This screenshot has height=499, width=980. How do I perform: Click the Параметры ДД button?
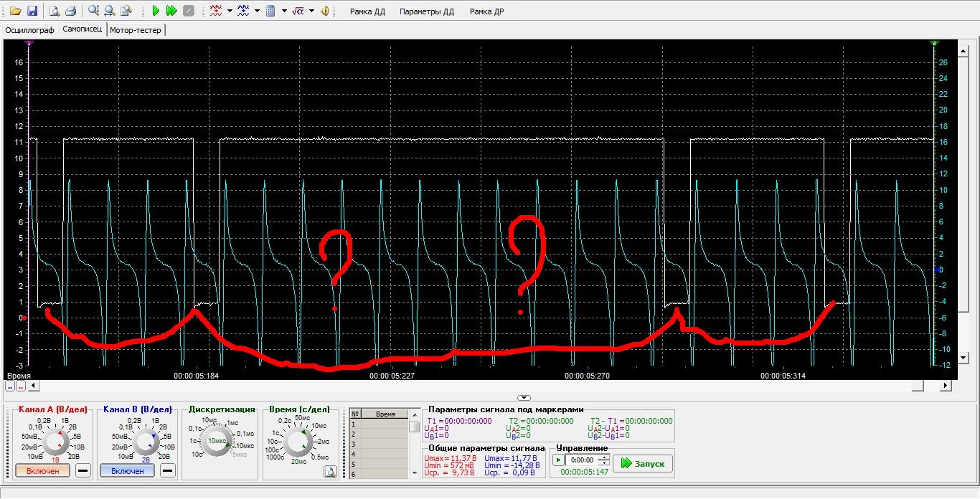427,11
